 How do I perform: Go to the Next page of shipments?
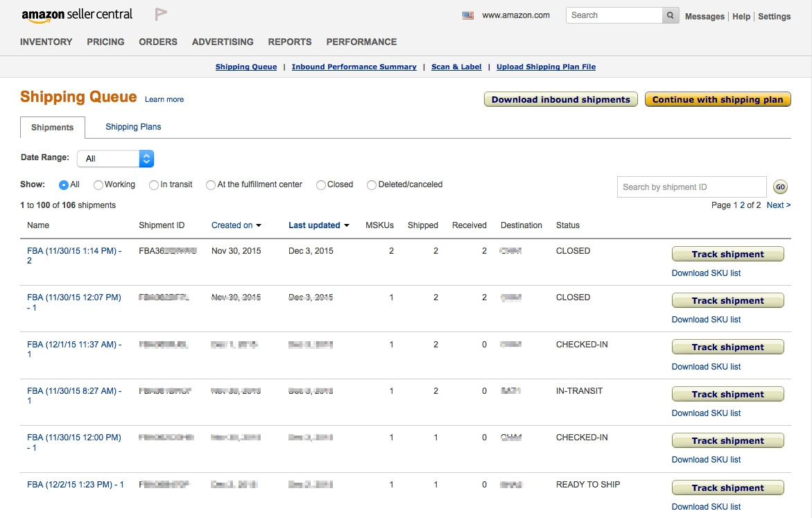tap(778, 205)
